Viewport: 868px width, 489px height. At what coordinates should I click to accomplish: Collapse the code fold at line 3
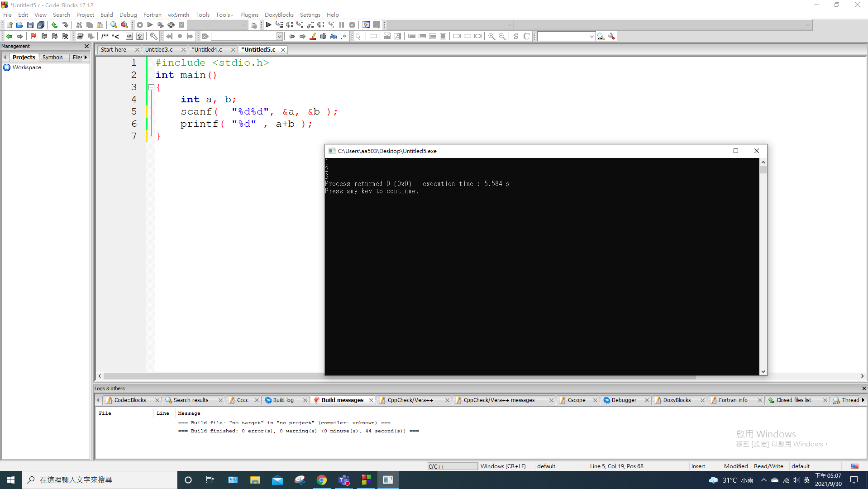pos(152,87)
